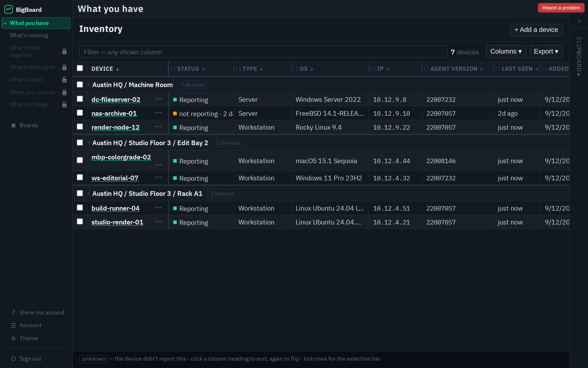
Task: Sort by the DEVICE column header
Action: (105, 69)
